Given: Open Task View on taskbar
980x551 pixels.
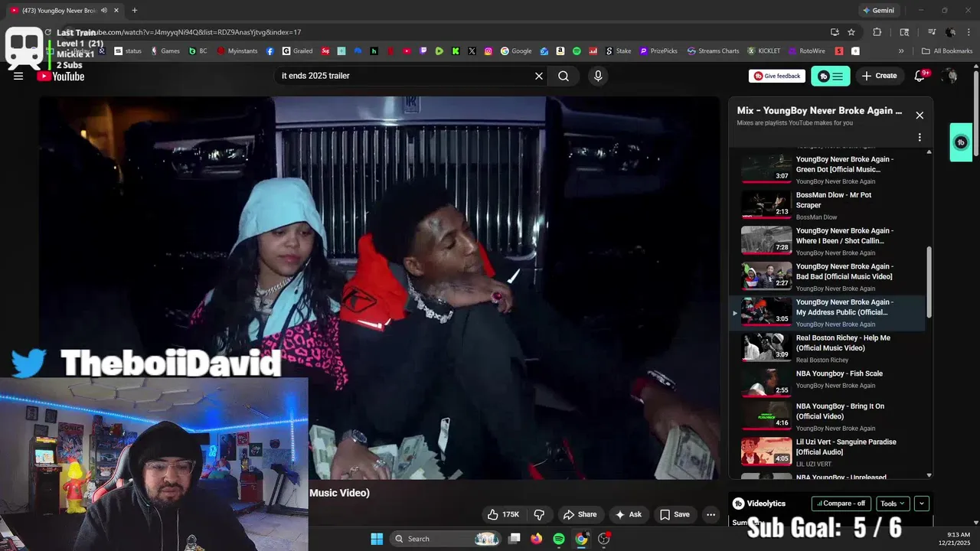Looking at the screenshot, I should pyautogui.click(x=514, y=539).
